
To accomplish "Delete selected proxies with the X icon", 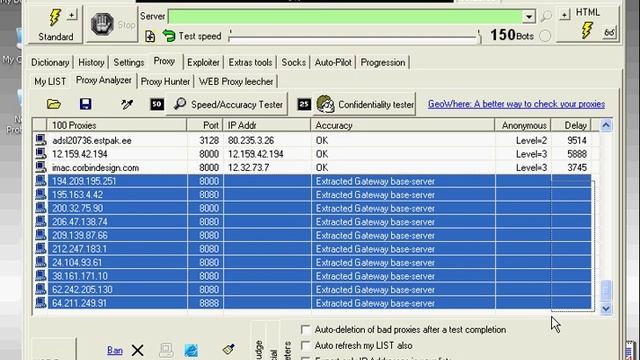I will tap(138, 350).
